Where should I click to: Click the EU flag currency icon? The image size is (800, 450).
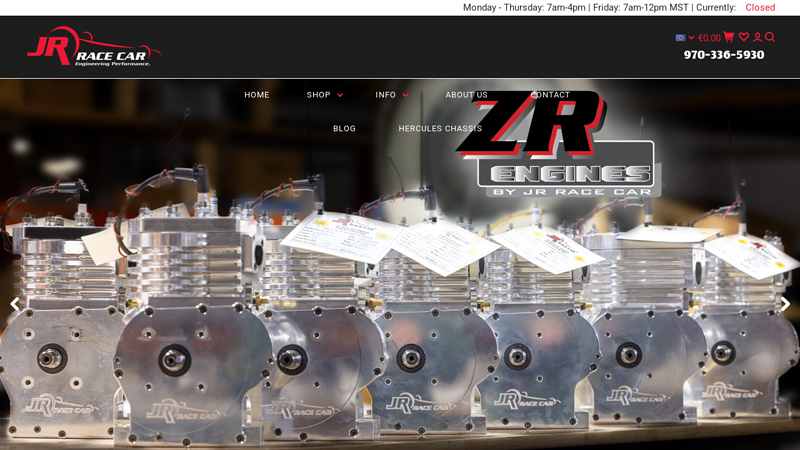[x=680, y=37]
